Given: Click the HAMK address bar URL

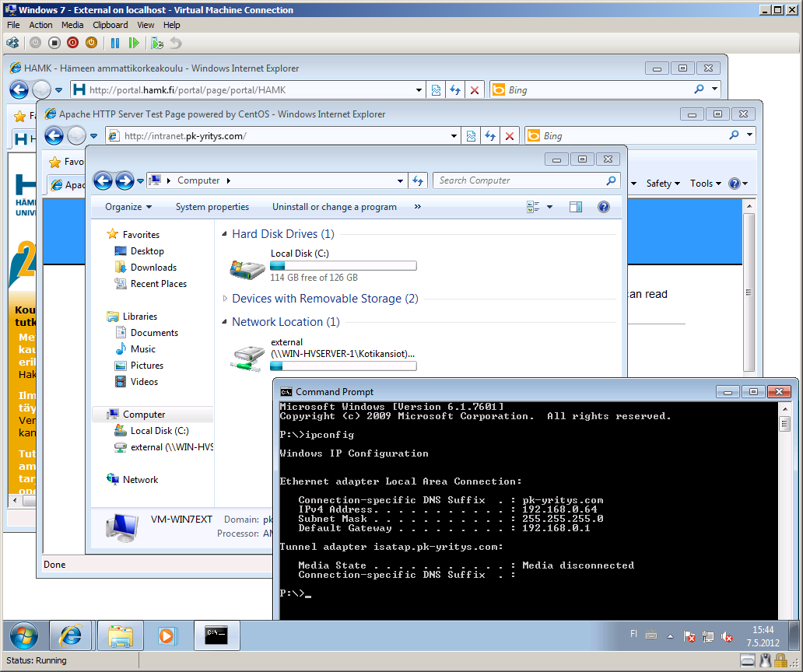Looking at the screenshot, I should point(188,90).
